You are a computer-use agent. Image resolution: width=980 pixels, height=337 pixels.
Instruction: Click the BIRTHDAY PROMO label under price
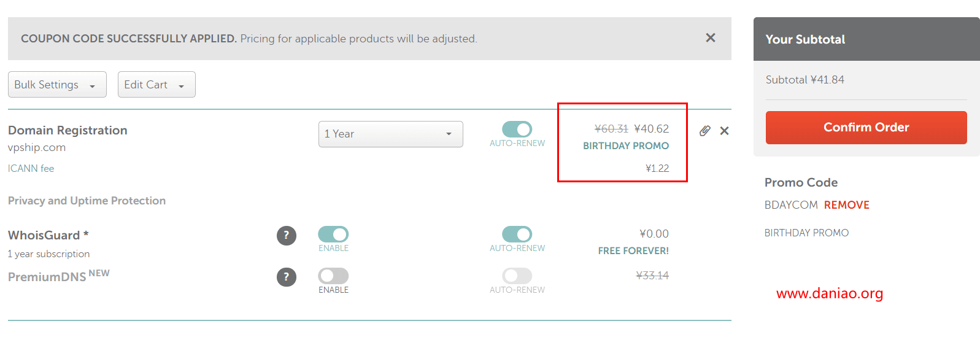pyautogui.click(x=626, y=146)
